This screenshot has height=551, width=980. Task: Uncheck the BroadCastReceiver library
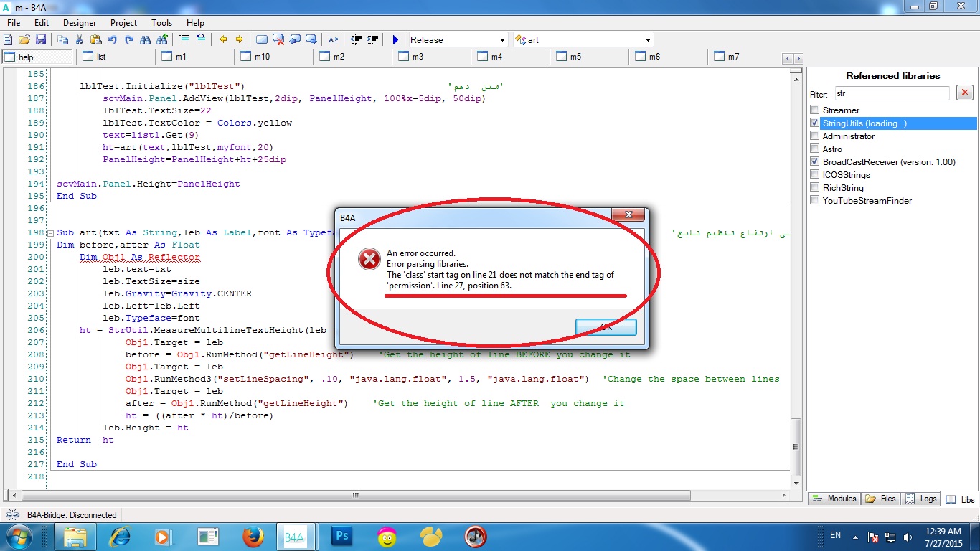pyautogui.click(x=814, y=162)
